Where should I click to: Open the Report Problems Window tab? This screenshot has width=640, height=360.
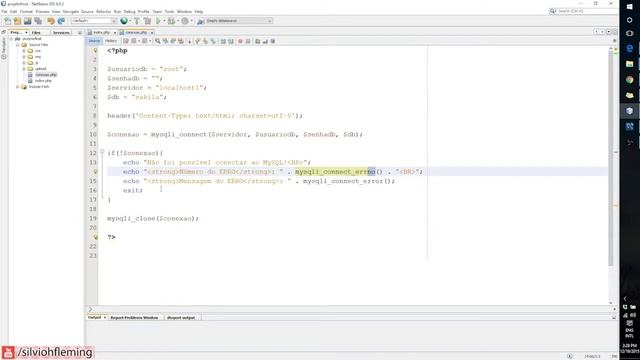[134, 318]
